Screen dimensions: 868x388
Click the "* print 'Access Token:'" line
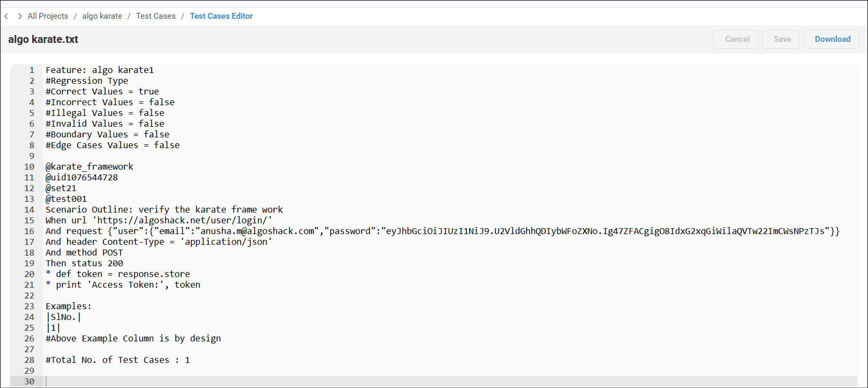pos(123,284)
